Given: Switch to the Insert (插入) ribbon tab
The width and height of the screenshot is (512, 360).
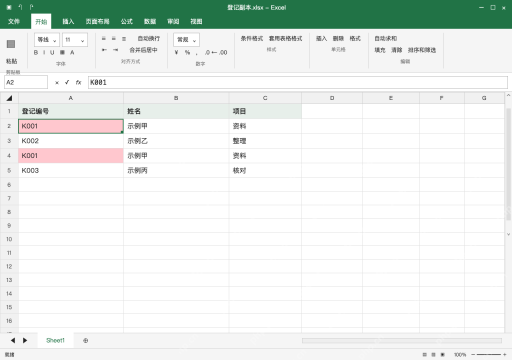Looking at the screenshot, I should (68, 21).
